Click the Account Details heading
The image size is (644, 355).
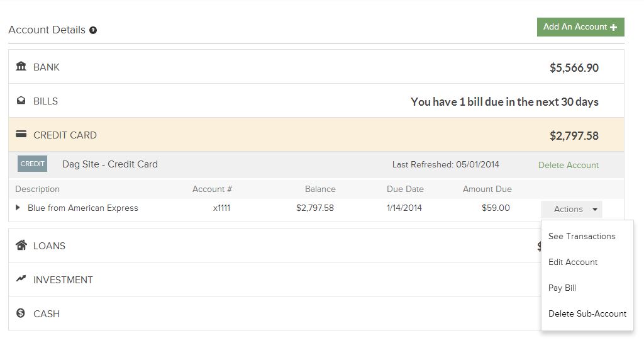[x=47, y=30]
